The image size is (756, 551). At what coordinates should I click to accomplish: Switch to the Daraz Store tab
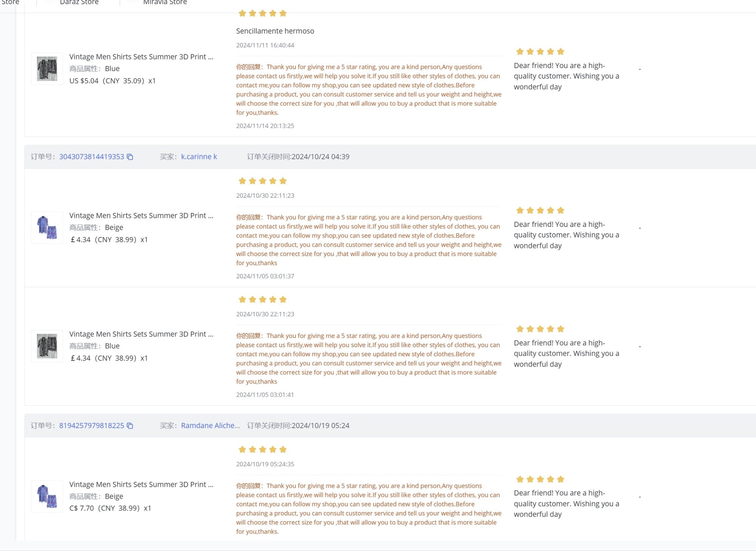79,3
